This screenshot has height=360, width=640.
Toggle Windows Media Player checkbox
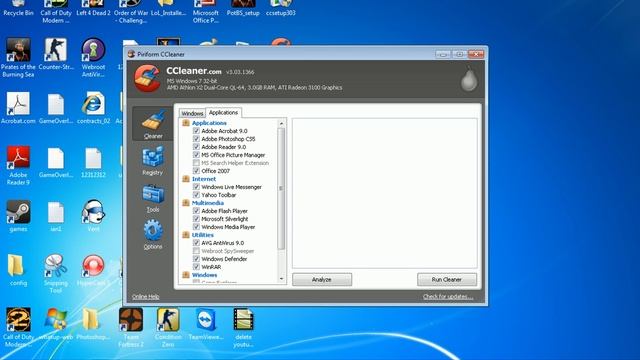click(x=196, y=227)
